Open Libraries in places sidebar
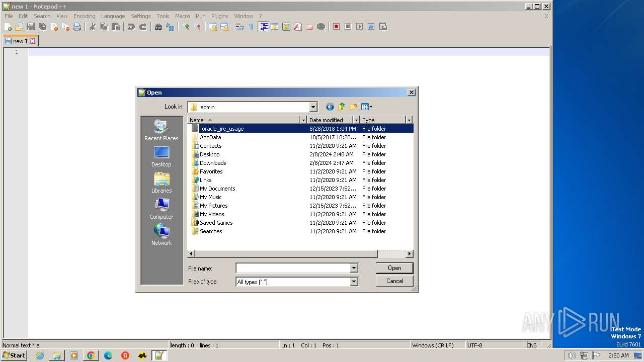644x362 pixels. (x=162, y=183)
